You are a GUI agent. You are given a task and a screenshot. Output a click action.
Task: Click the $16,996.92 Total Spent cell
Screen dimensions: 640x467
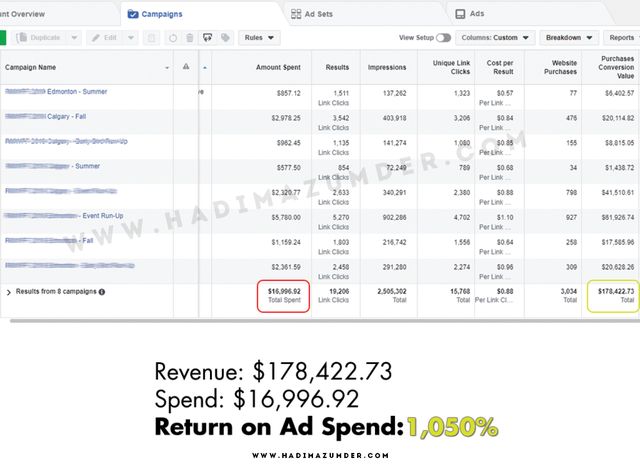(284, 296)
